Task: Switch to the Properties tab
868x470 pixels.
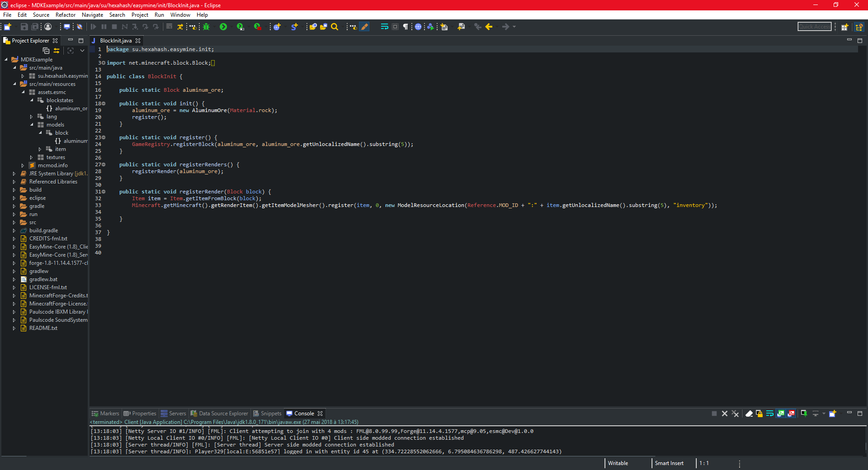Action: coord(140,414)
